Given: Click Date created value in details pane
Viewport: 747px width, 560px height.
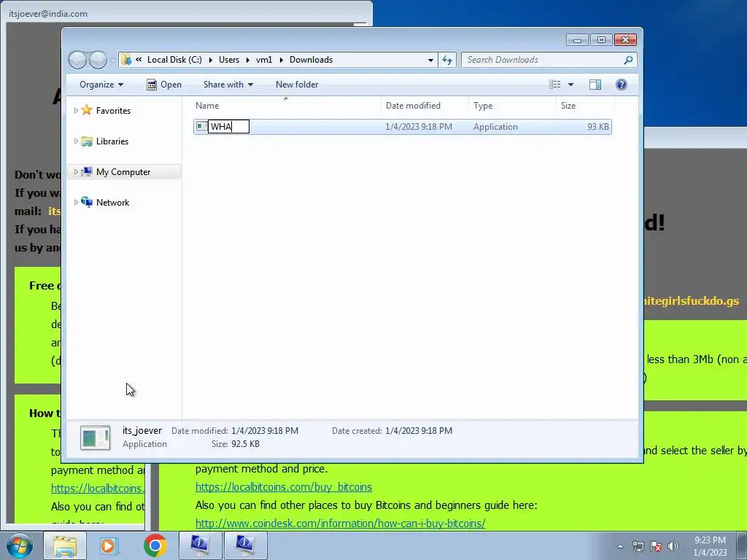Looking at the screenshot, I should [419, 431].
